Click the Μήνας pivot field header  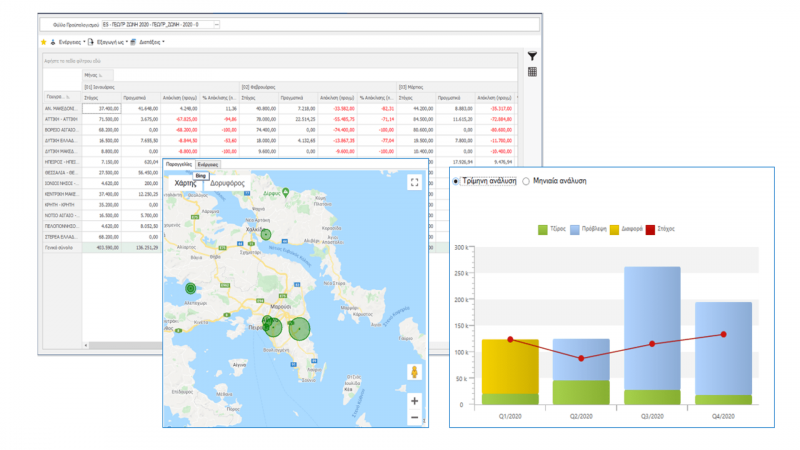point(98,75)
